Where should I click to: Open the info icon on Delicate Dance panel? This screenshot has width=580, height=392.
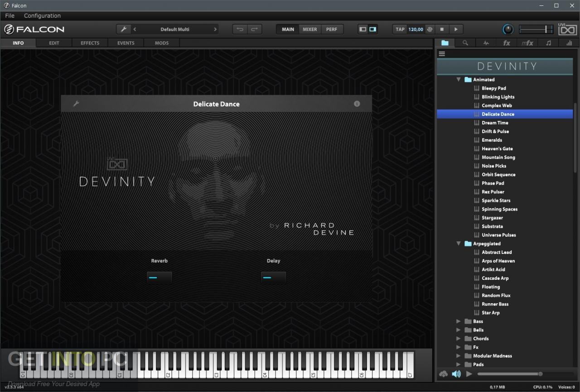click(357, 104)
